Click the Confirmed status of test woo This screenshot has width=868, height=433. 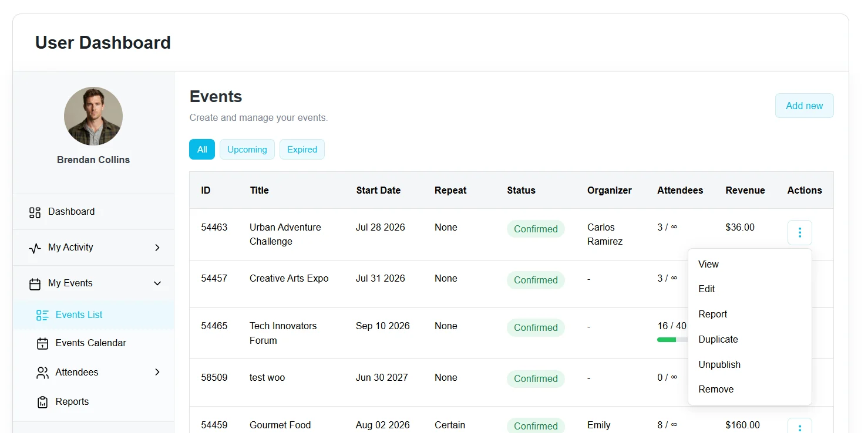(536, 378)
